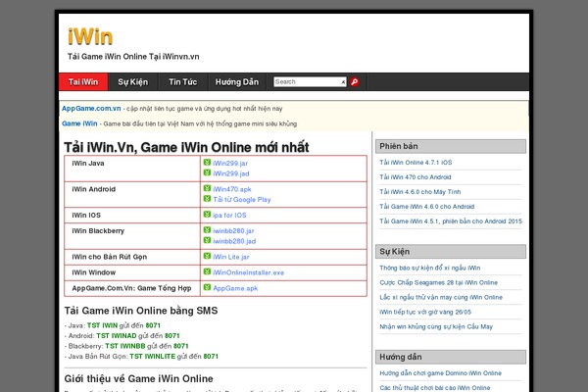Click AppGame.Com.Vn: Game Tổng Hợp cell
588x392 pixels.
coord(132,288)
